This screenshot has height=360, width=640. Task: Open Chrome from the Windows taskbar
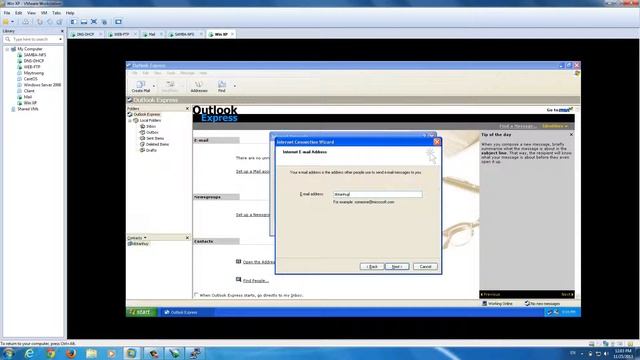tap(51, 353)
